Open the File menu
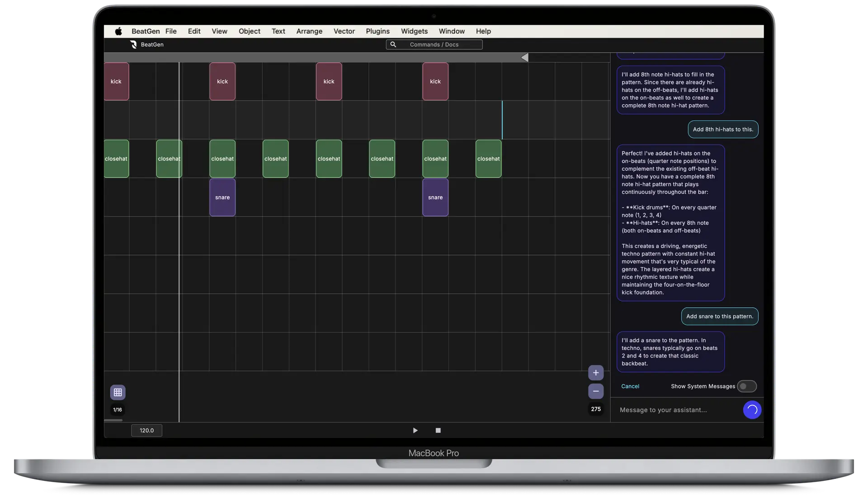 171,31
